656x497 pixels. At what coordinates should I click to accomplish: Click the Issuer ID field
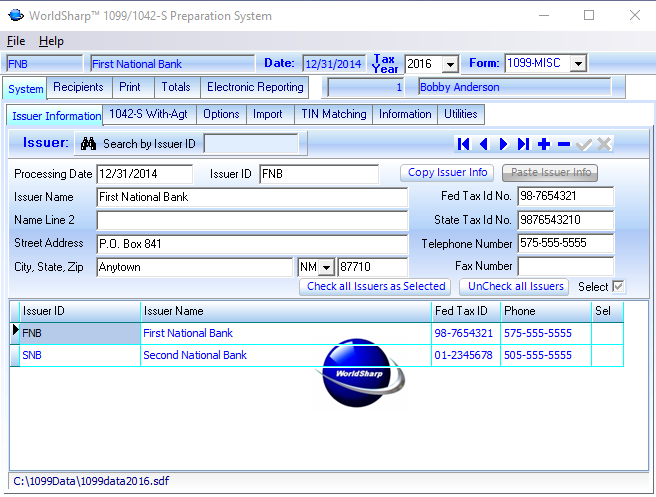pos(319,174)
